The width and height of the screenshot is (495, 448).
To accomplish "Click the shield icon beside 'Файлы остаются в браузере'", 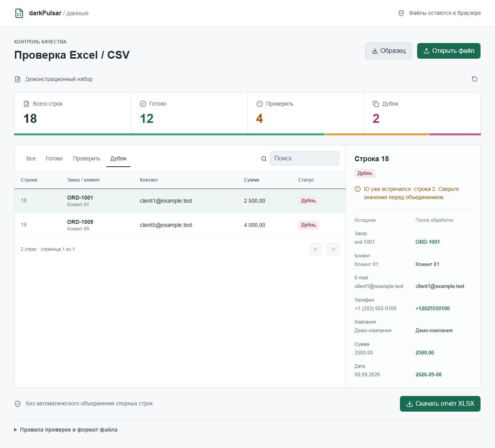I will [401, 13].
